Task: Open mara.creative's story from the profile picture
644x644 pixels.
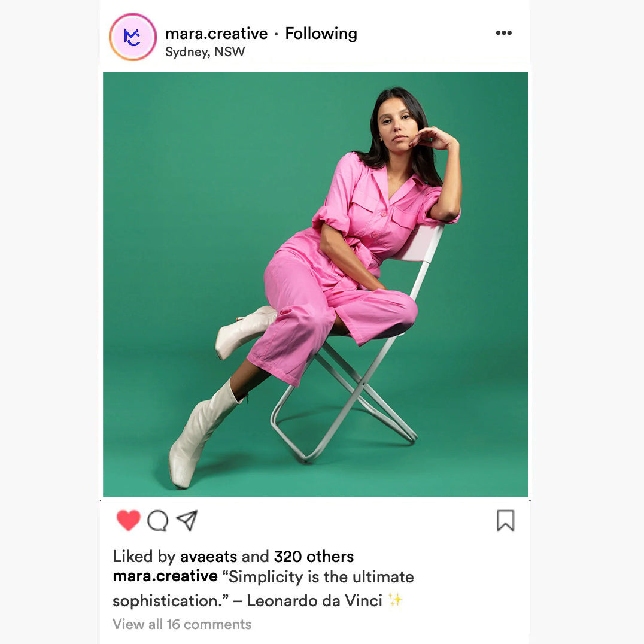Action: [x=133, y=37]
